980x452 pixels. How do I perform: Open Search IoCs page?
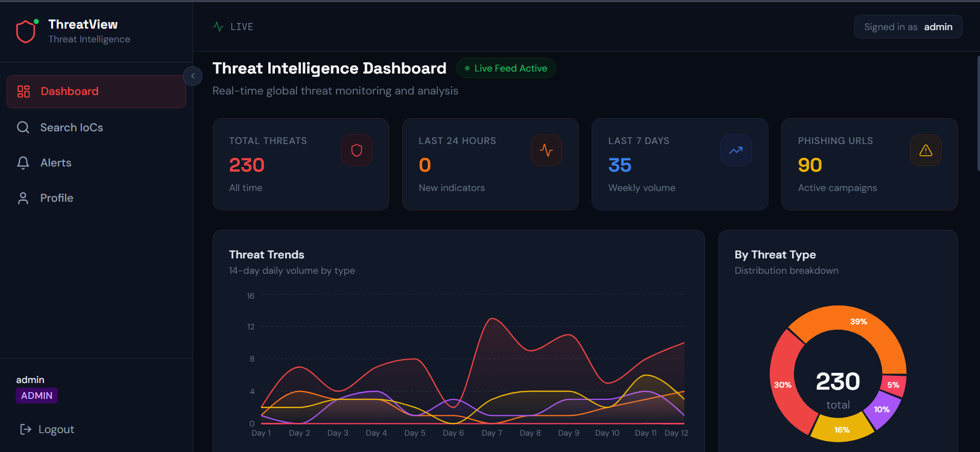coord(96,127)
